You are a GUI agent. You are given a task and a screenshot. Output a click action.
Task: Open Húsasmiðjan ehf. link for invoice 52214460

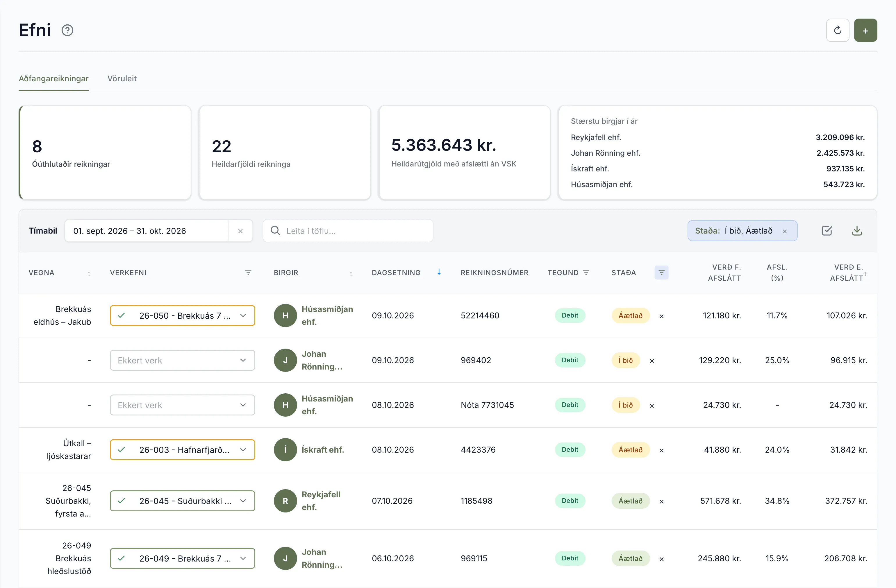[327, 315]
